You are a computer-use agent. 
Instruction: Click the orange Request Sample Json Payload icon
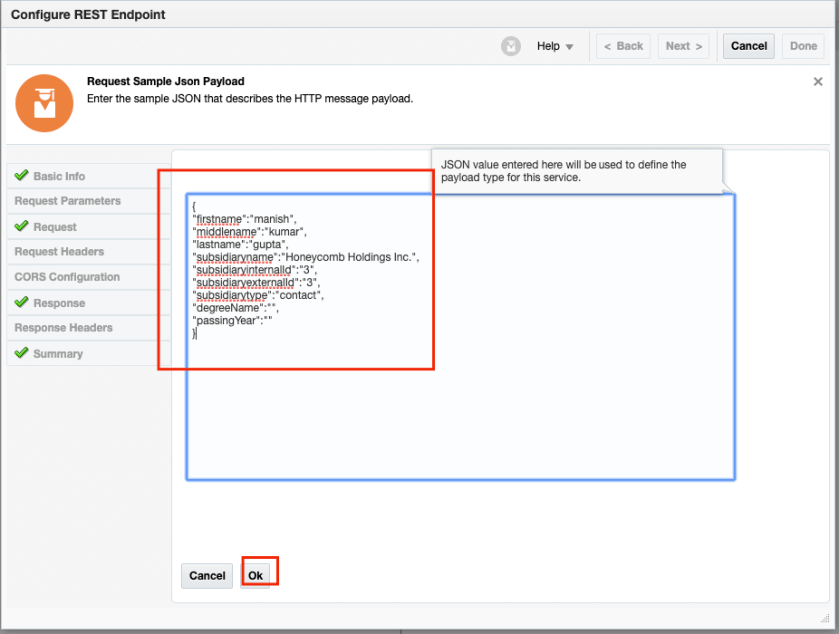[x=44, y=103]
